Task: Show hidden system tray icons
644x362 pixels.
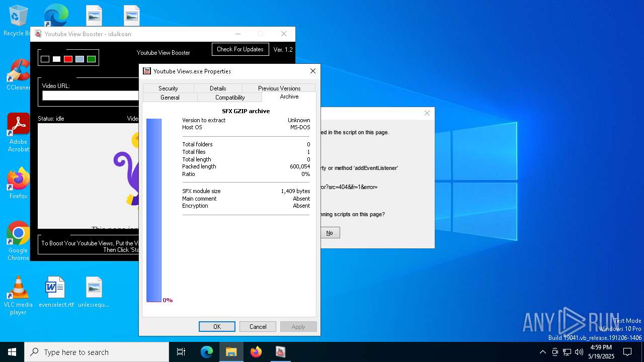Action: tap(542, 352)
